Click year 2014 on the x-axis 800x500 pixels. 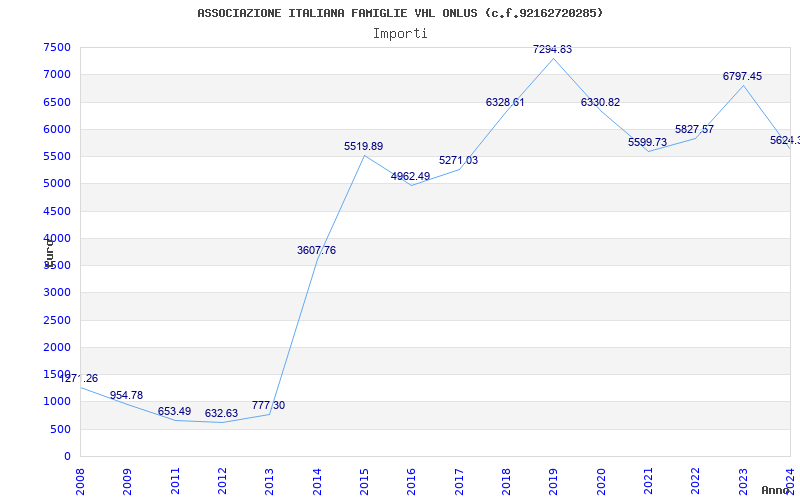(317, 482)
